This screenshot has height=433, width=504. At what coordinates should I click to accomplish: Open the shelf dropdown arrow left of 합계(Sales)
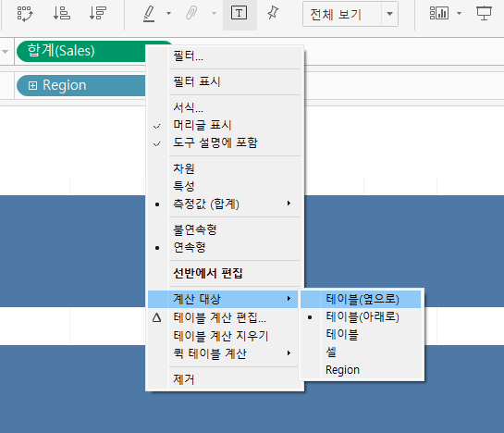pyautogui.click(x=6, y=52)
